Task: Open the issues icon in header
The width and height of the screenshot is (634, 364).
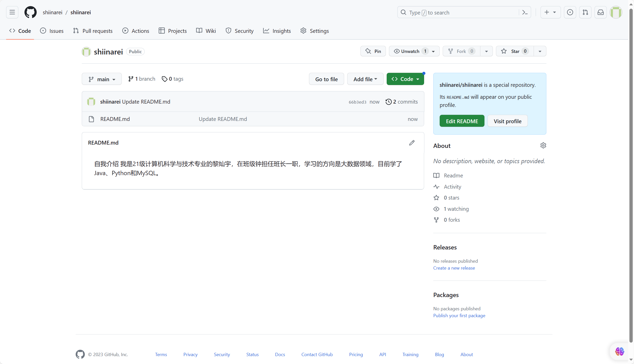Action: pyautogui.click(x=570, y=12)
